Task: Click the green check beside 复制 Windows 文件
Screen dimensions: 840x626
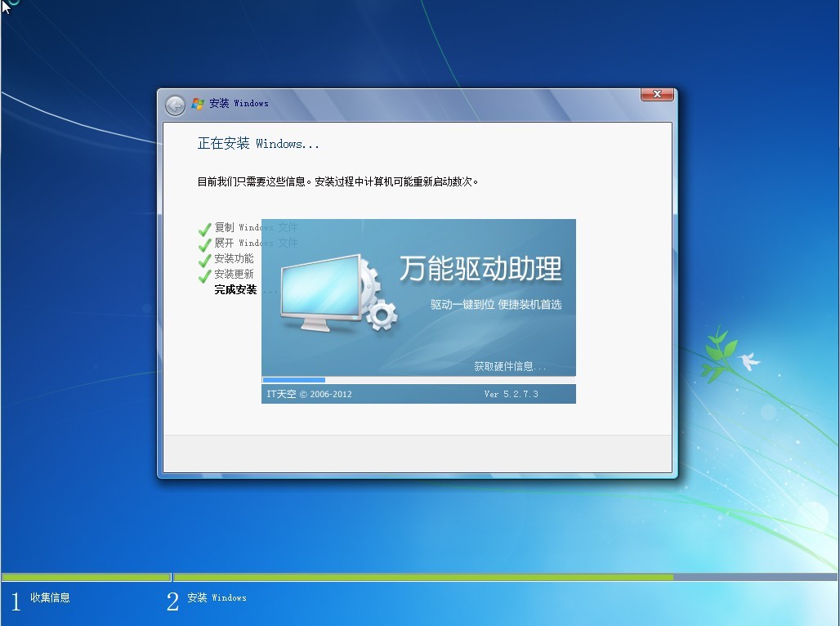Action: tap(204, 230)
